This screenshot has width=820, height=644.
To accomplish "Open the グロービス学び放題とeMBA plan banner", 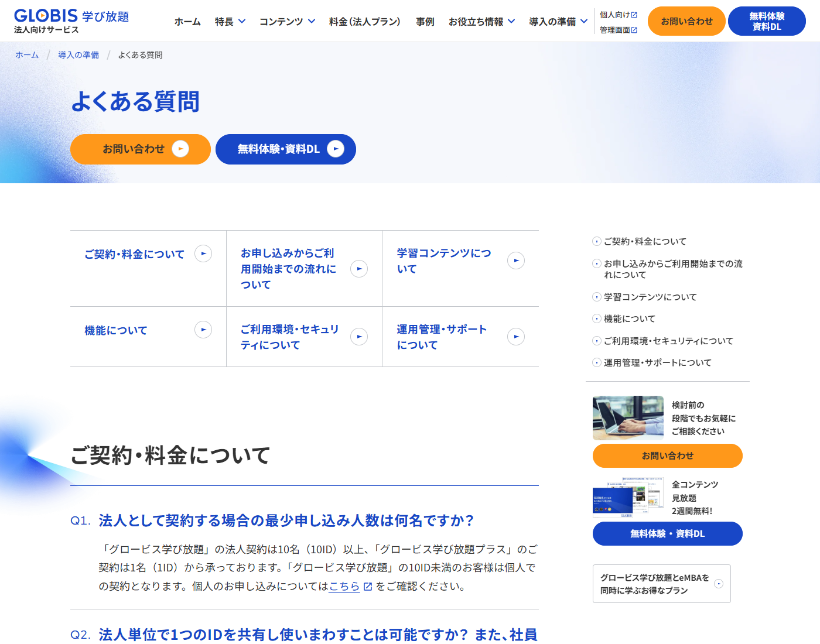I will [x=662, y=584].
